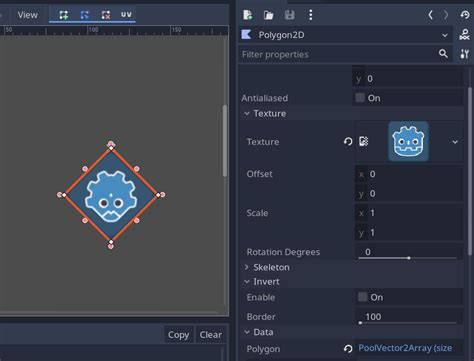This screenshot has width=474, height=361.
Task: Click the search magnifier icon
Action: click(x=443, y=53)
